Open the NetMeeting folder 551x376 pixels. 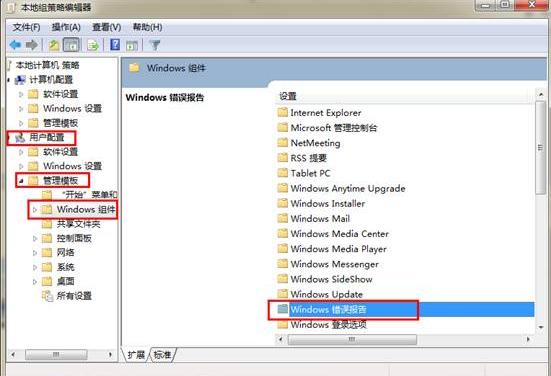click(309, 143)
